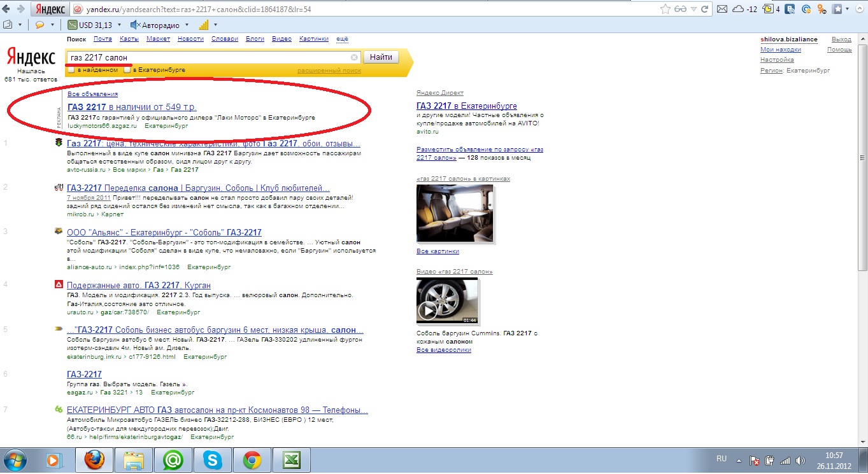Show hidden system tray icons

point(740,459)
